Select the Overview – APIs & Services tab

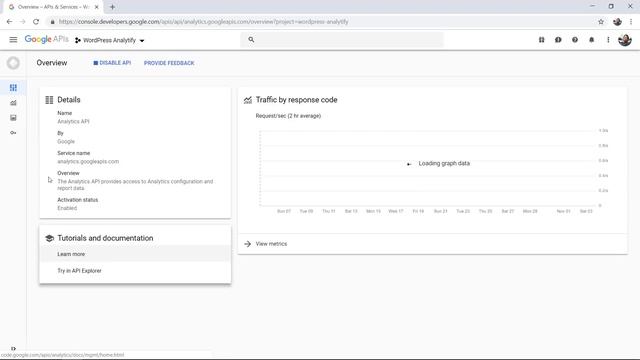coord(52,7)
